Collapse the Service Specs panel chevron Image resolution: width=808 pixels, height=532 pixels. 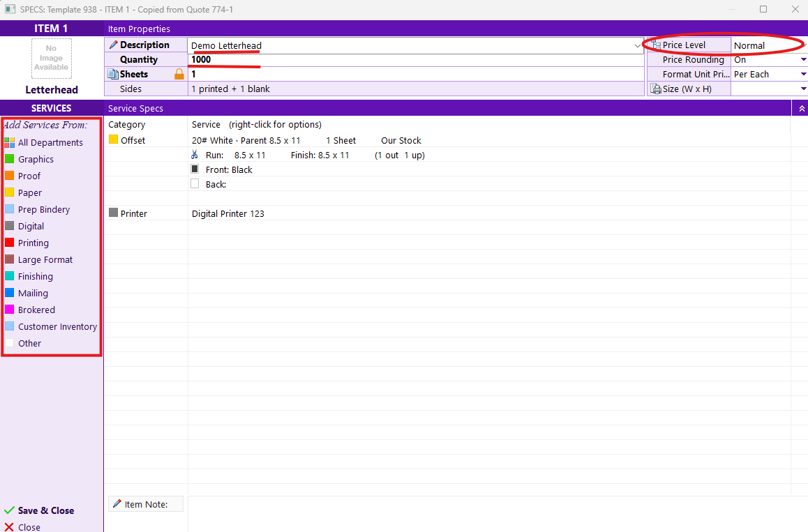[801, 109]
